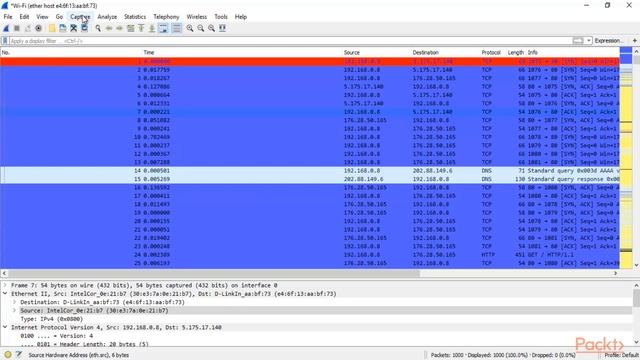Open the Tools menu
Viewport: 640px width, 360px height.
tap(221, 17)
